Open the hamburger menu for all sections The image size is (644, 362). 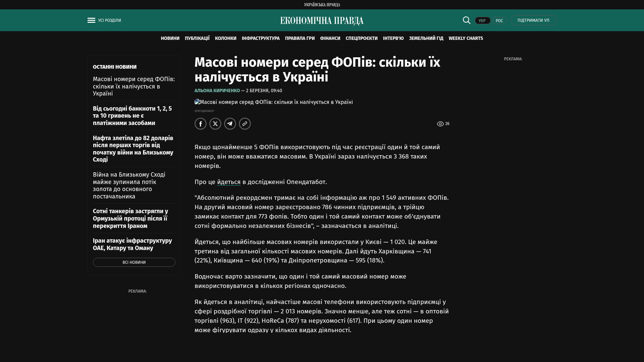coord(91,20)
